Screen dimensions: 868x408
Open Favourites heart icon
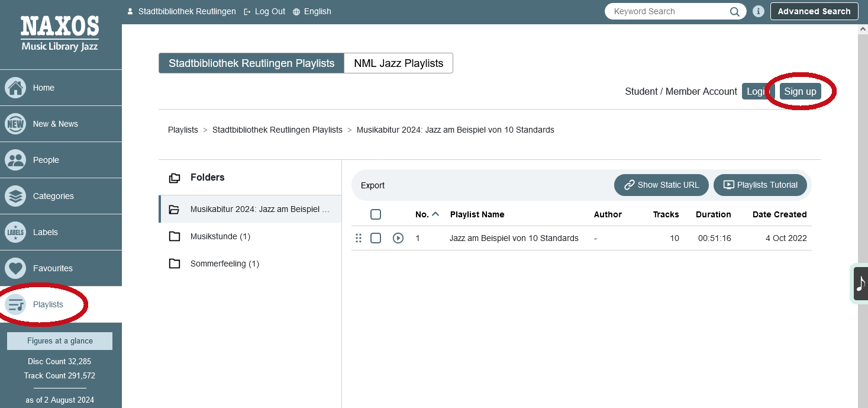coord(15,268)
